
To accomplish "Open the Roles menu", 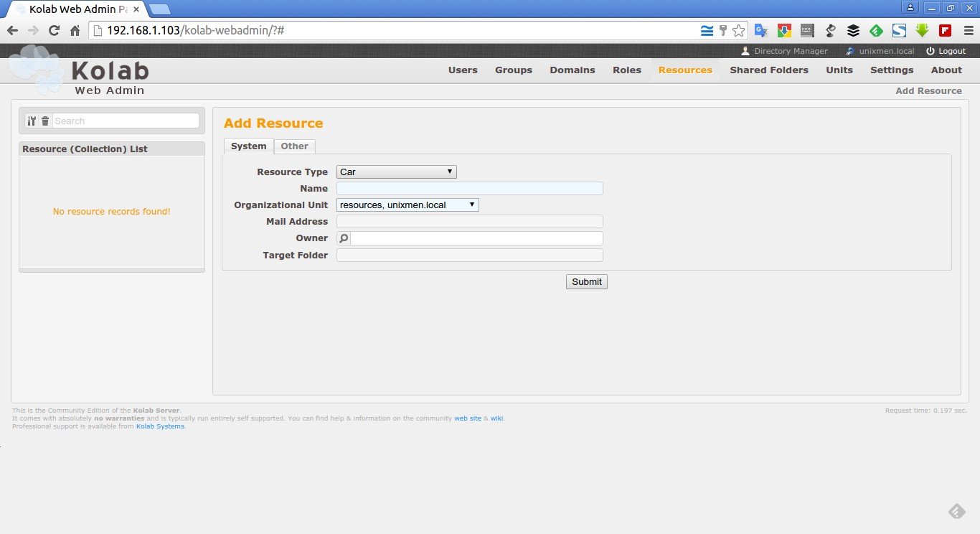I will (x=627, y=70).
